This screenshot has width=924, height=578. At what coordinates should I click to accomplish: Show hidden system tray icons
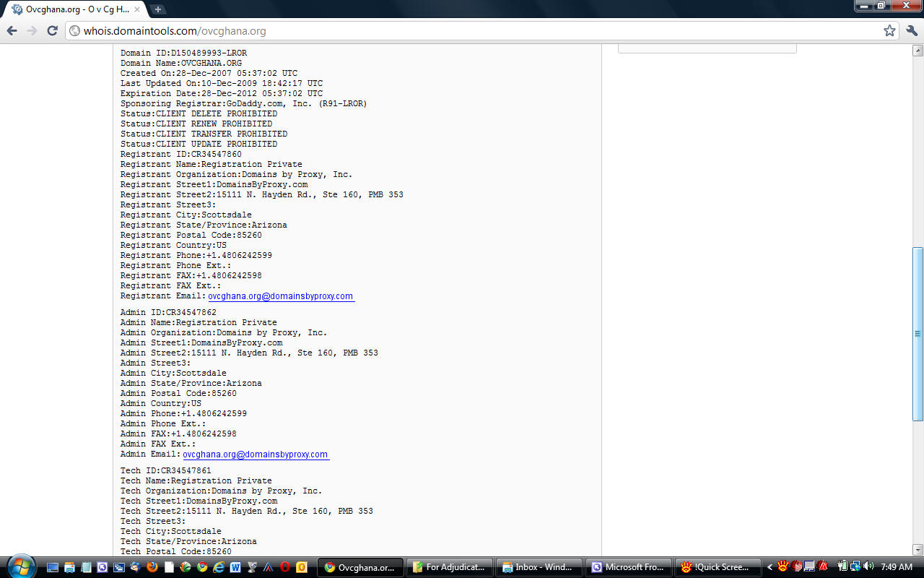[x=770, y=567]
